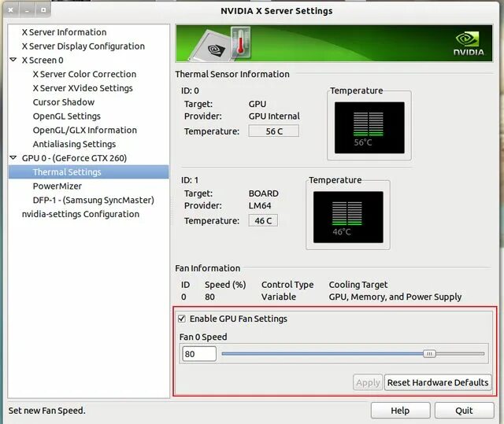Click the 'GPU Internal' provider text
This screenshot has height=424, width=504.
pos(274,116)
